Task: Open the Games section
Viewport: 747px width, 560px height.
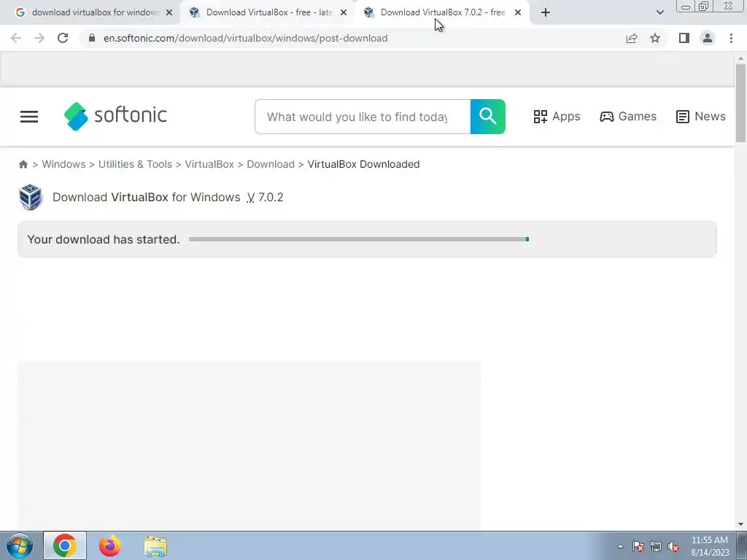Action: 628,116
